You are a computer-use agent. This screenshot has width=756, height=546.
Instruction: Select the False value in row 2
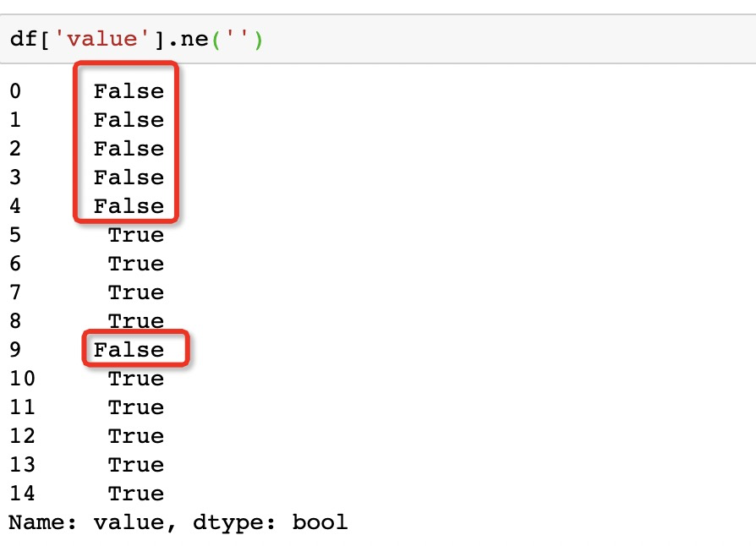(x=129, y=149)
